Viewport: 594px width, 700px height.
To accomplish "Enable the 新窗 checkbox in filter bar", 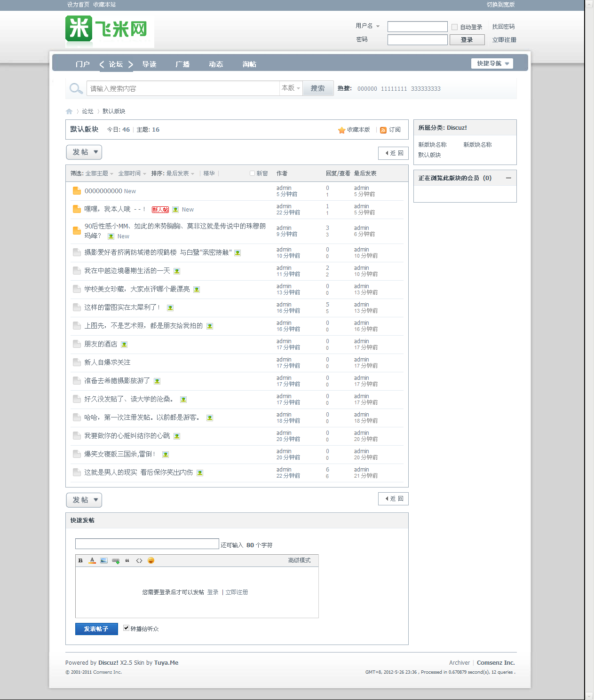I will click(x=253, y=173).
